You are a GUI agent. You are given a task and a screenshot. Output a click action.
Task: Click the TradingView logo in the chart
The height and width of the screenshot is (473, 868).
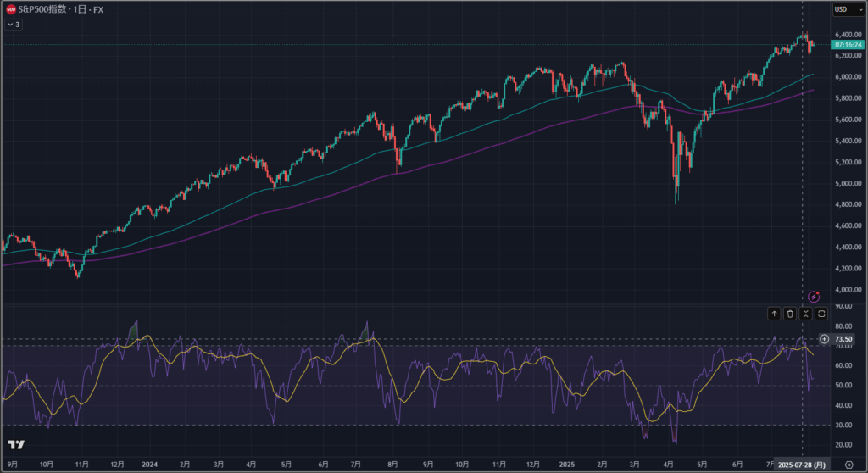point(16,445)
